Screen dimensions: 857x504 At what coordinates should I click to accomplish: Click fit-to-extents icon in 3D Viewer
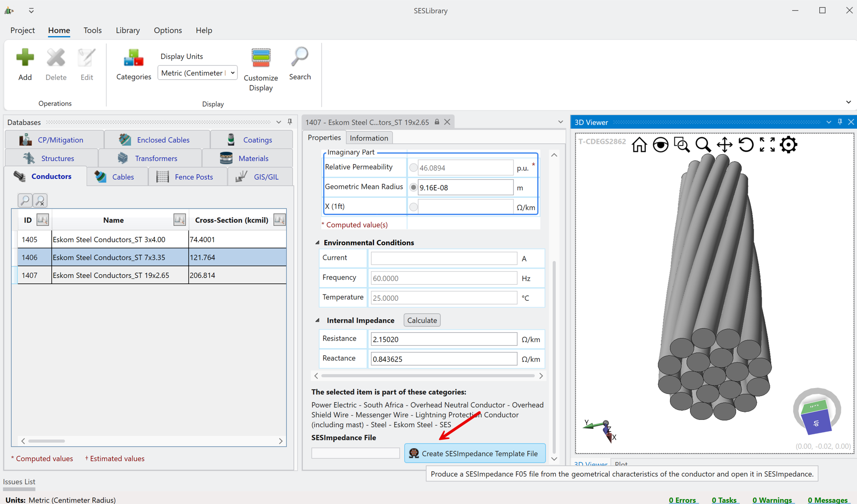(x=767, y=145)
